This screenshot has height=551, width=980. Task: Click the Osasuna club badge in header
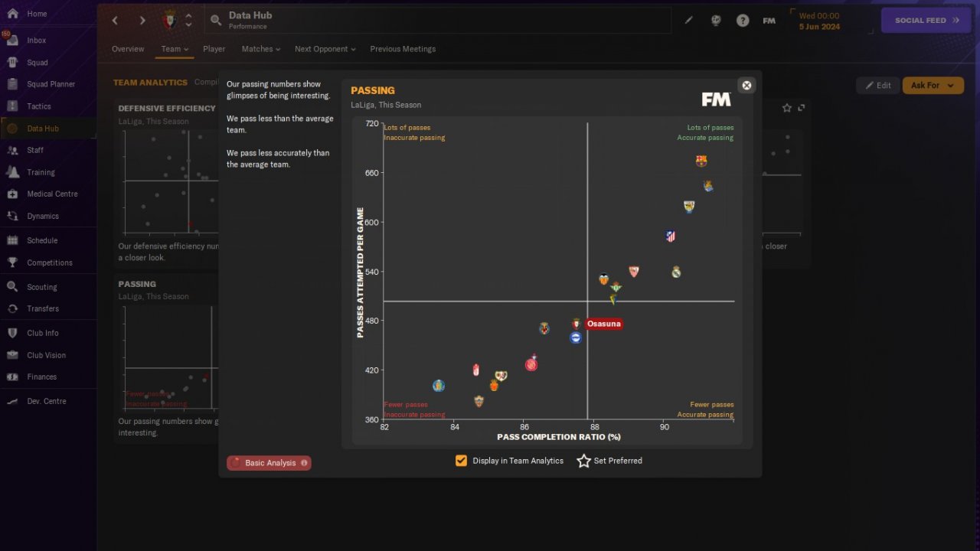pyautogui.click(x=170, y=20)
